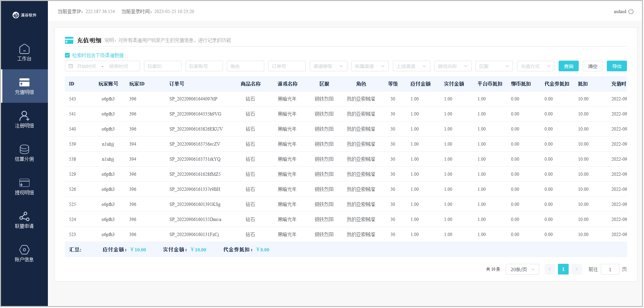The image size is (644, 308).
Task: Expand the 渠道等级 dropdown
Action: click(328, 66)
